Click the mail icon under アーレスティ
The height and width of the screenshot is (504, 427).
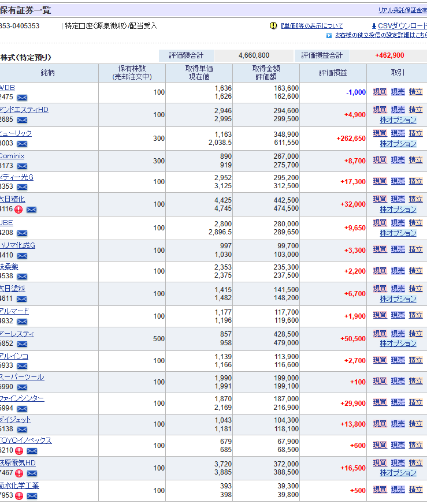[22, 344]
